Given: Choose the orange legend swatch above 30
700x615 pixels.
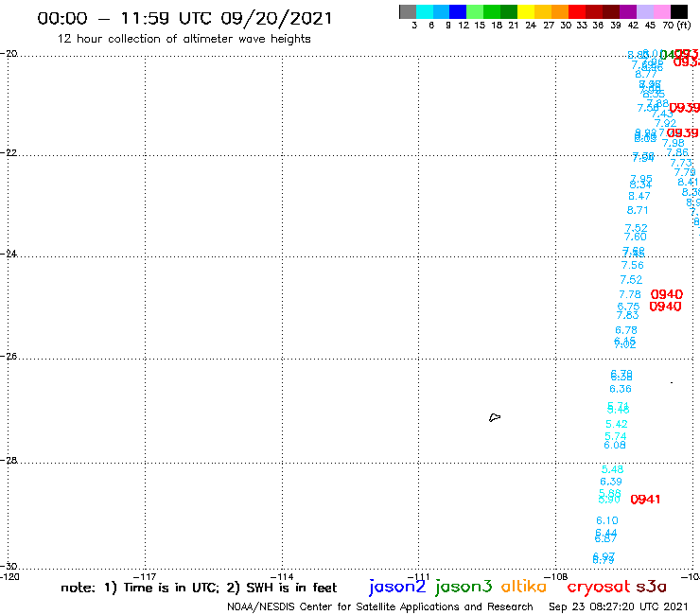Looking at the screenshot, I should [560, 11].
